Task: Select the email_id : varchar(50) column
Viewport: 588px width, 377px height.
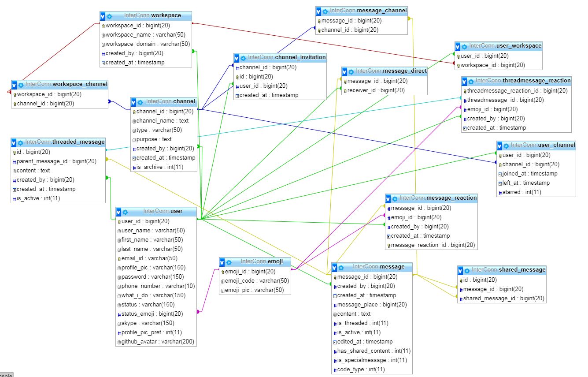Action: [x=156, y=258]
